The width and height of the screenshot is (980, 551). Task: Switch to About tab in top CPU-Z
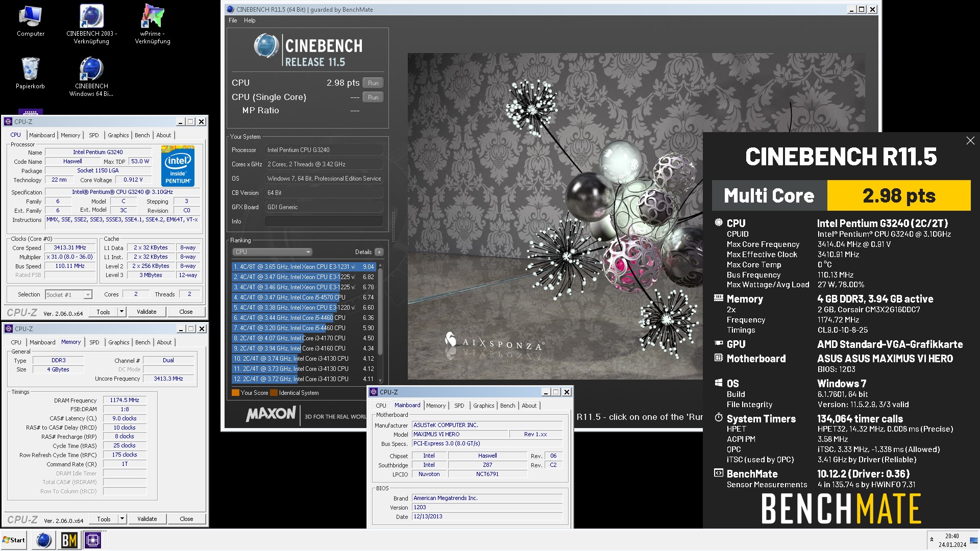point(164,135)
